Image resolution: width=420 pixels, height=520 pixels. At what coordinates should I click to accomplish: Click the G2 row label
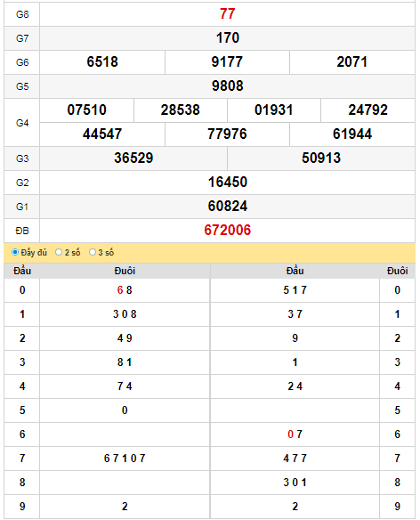coord(22,183)
